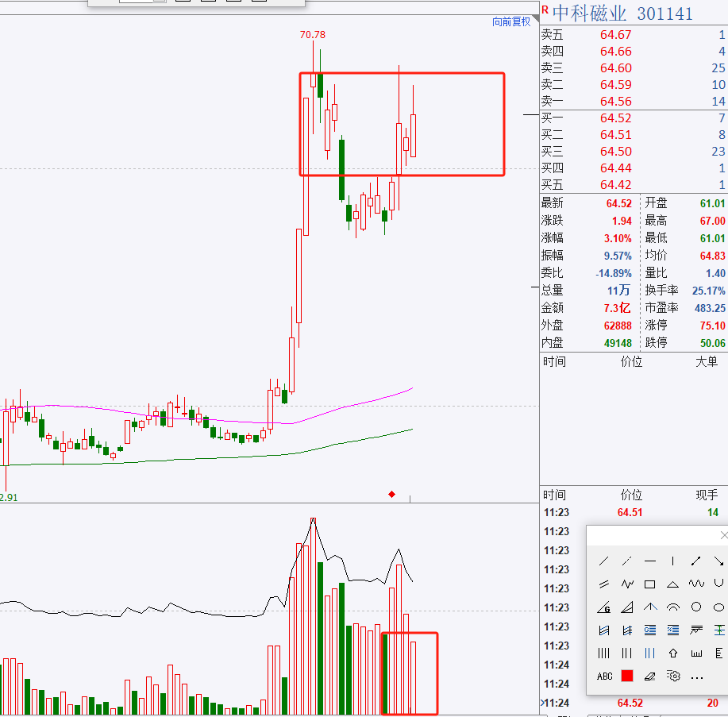Click buy-two price 64.51 in order book
This screenshot has height=717, width=728.
615,135
